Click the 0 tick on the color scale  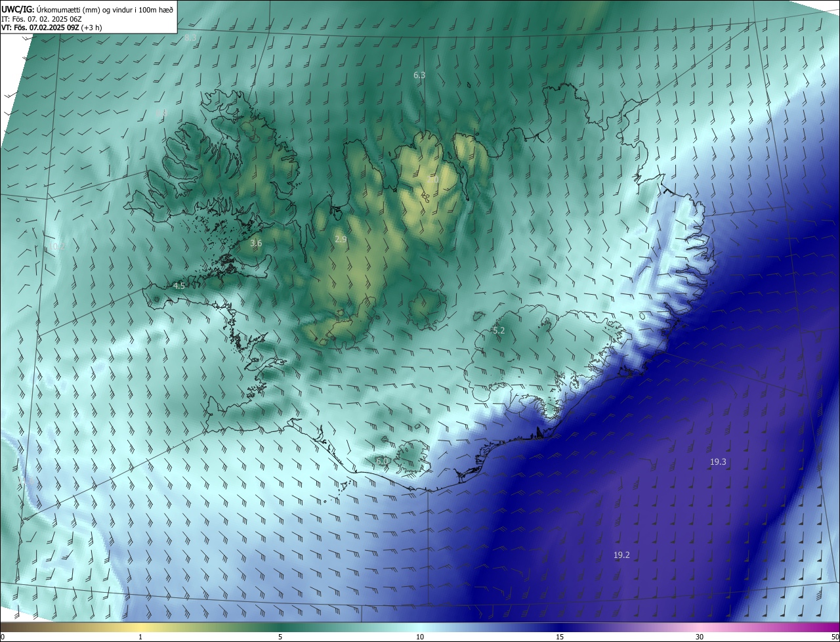pos(3,637)
